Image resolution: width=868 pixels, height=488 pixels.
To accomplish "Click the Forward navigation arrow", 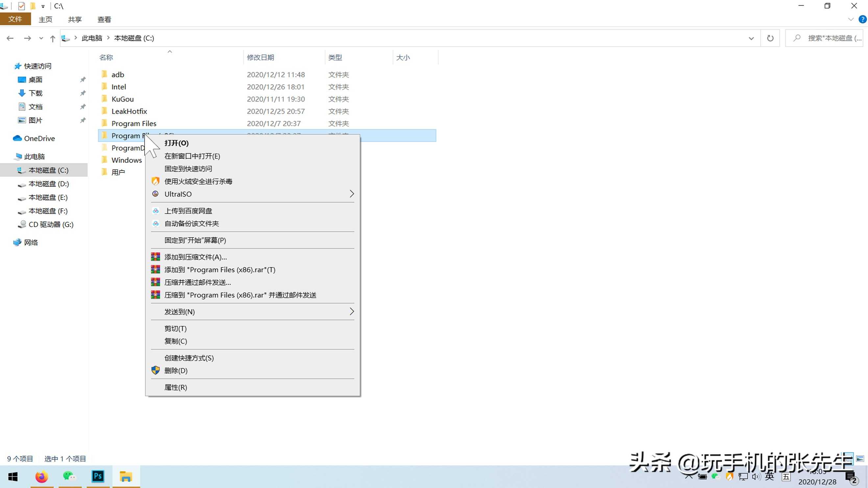I will (x=28, y=38).
